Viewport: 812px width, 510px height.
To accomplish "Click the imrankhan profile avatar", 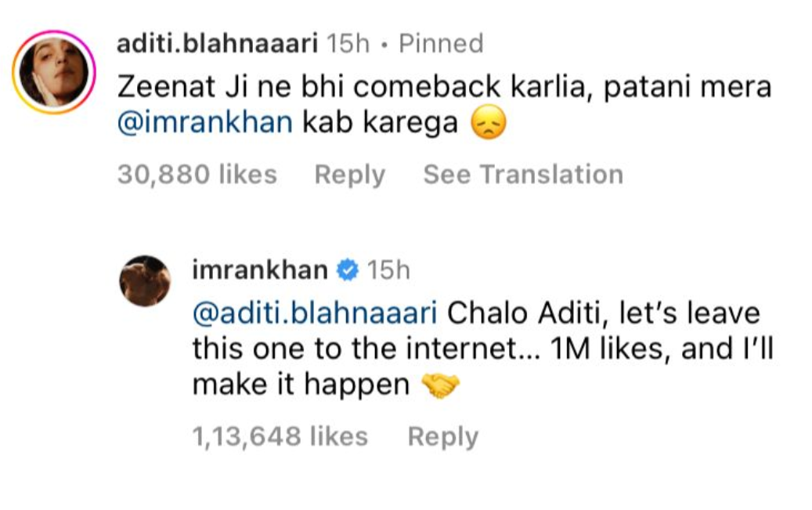I will coord(145,280).
